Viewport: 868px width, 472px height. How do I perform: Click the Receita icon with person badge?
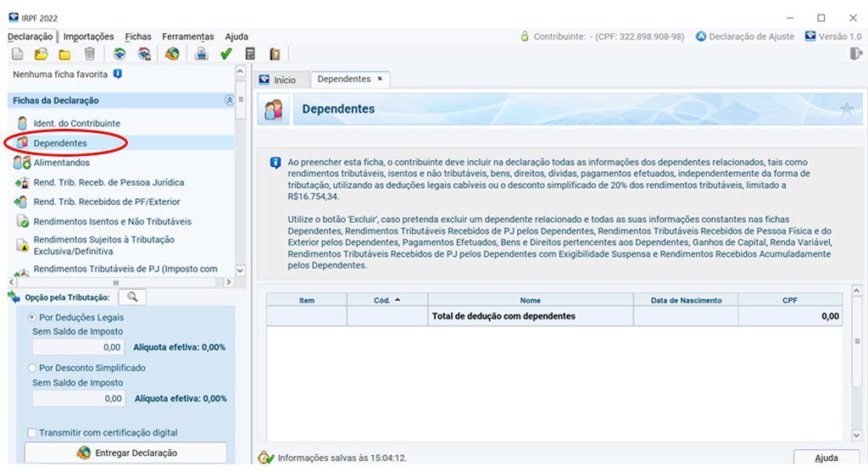pyautogui.click(x=144, y=53)
